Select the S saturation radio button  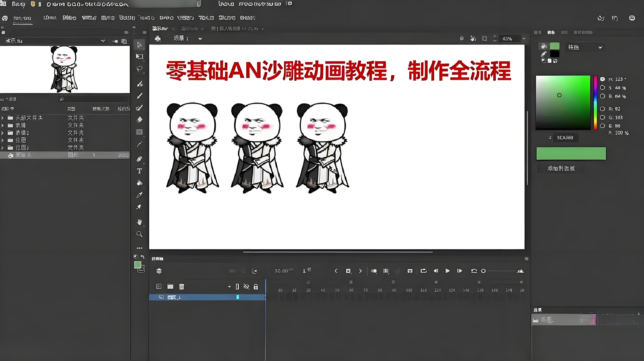[603, 87]
